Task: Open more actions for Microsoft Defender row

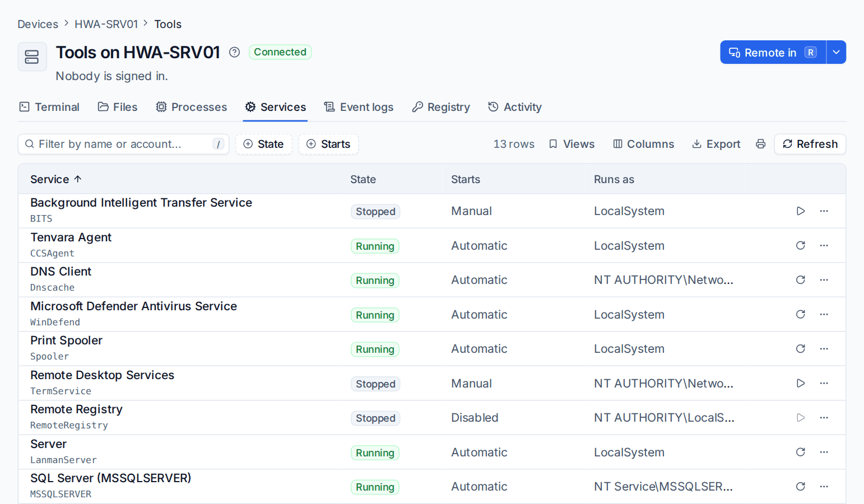Action: click(x=824, y=314)
